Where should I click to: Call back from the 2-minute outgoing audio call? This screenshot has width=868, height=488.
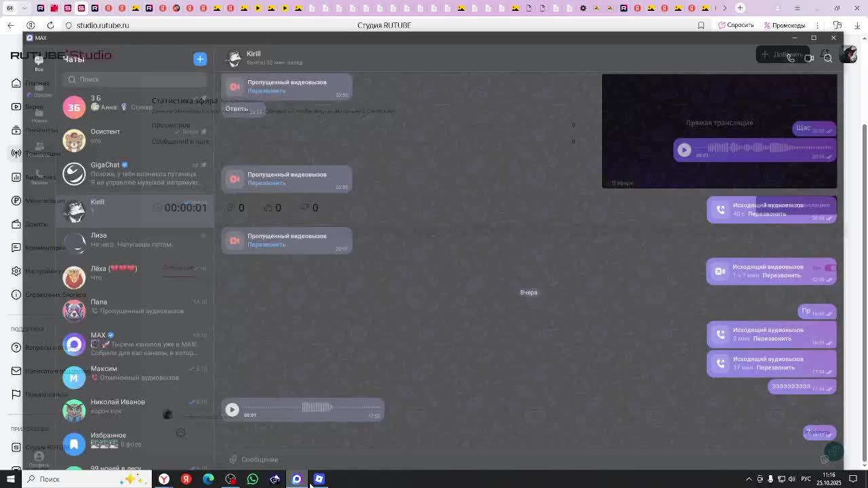coord(772,339)
